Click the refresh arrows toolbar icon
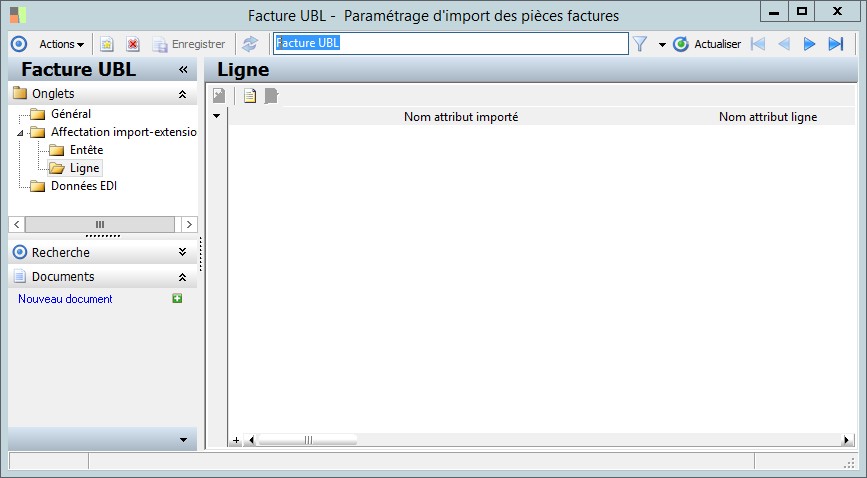The height and width of the screenshot is (478, 867). pos(250,44)
